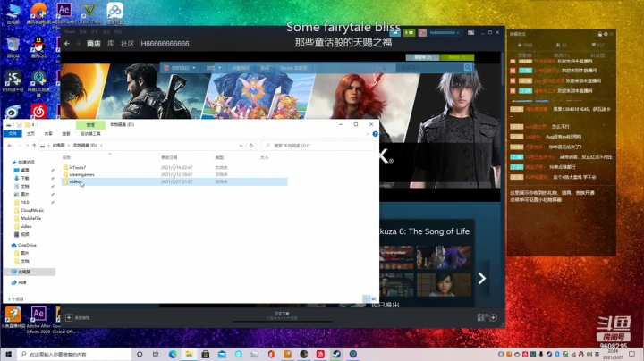Screen dimensions: 644x361
Task: Open Tencent QQ desktop icon
Action: 38,47
